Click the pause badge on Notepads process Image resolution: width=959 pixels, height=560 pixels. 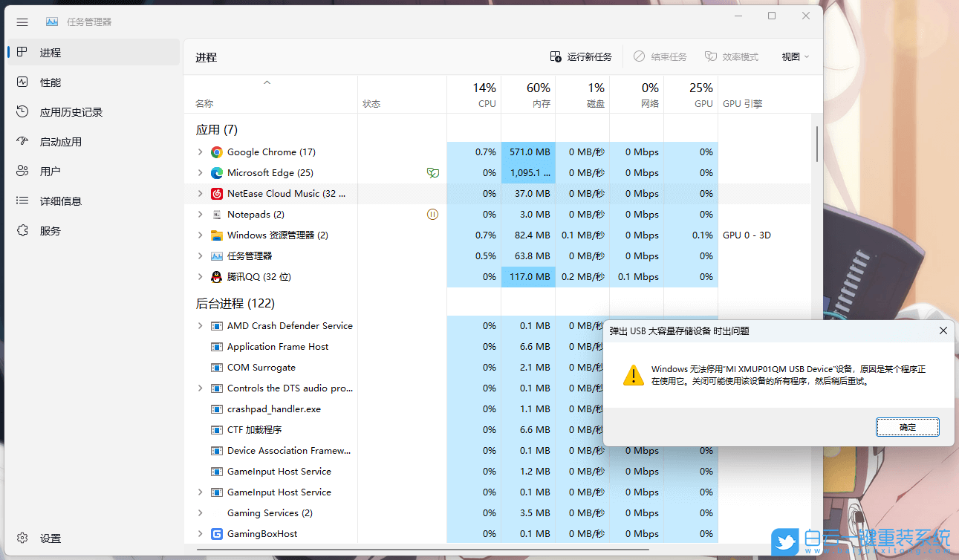click(x=433, y=214)
